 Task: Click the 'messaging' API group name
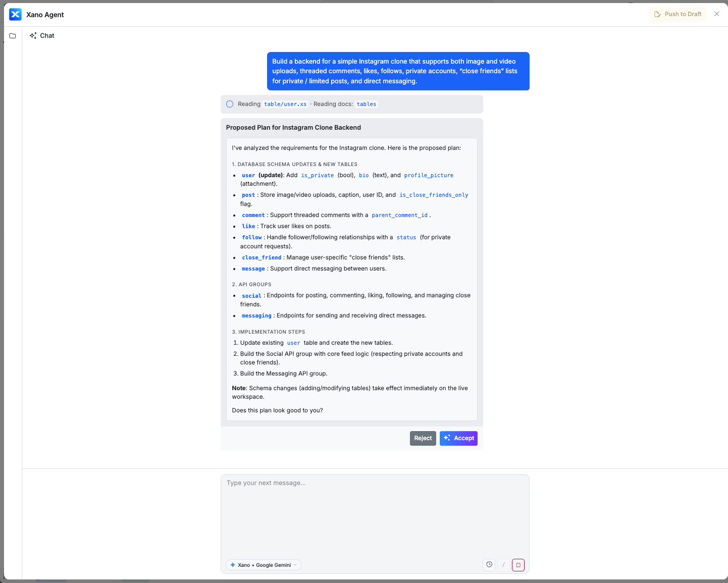coord(256,315)
